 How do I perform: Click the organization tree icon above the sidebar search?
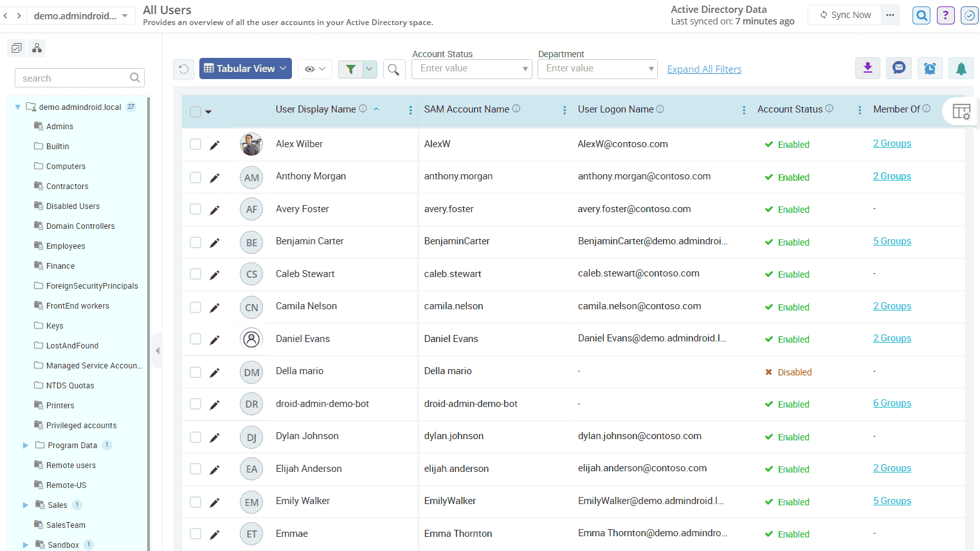coord(36,48)
